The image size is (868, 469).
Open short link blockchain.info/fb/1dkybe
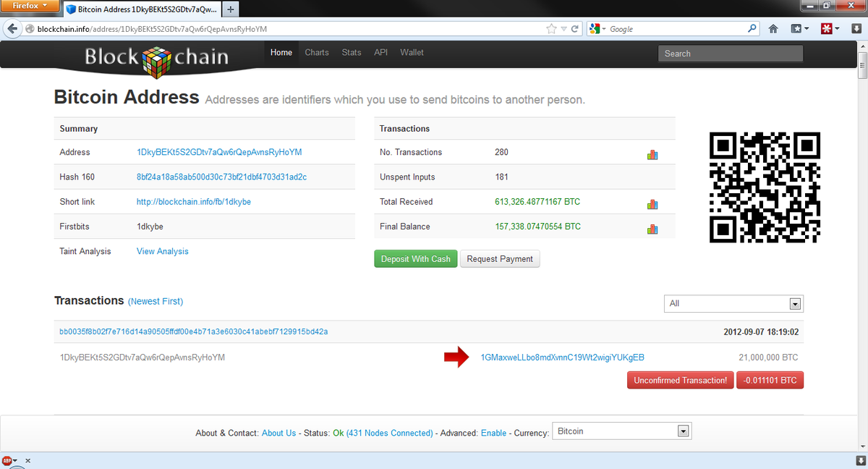[x=194, y=202]
